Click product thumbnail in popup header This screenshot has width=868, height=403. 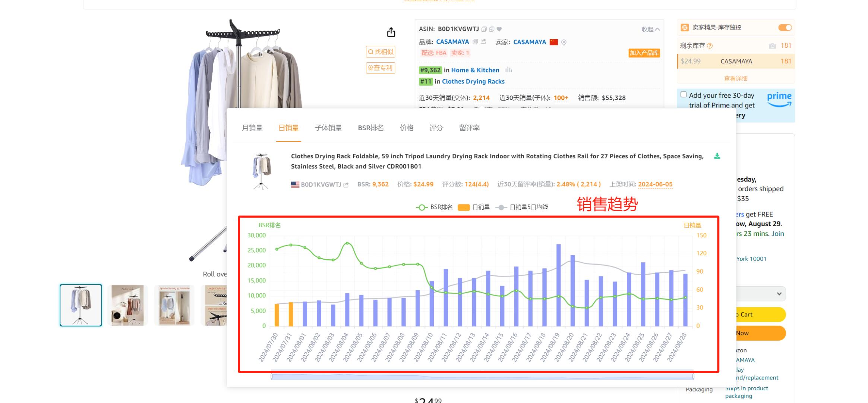(x=262, y=171)
